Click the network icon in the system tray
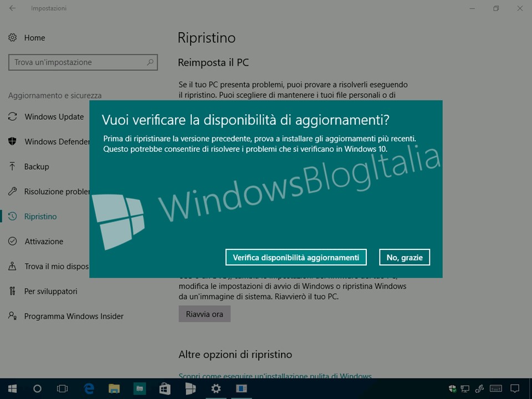Image resolution: width=532 pixels, height=399 pixels. (465, 389)
